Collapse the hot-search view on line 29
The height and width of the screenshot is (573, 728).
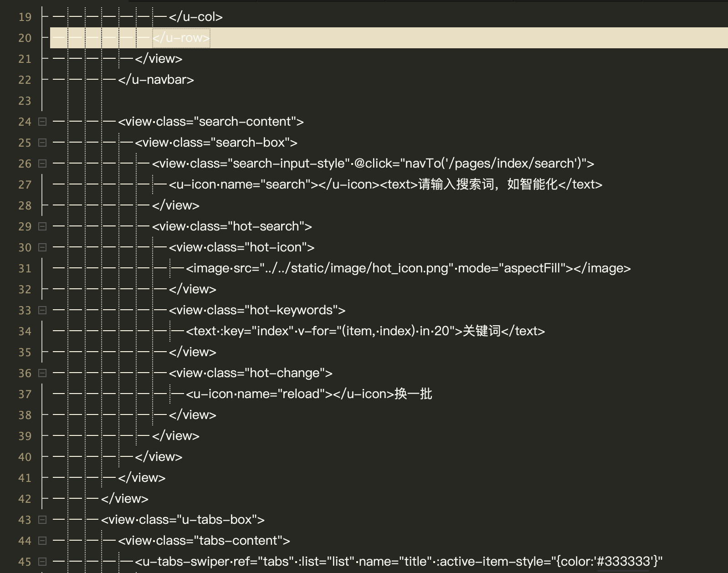tap(42, 226)
